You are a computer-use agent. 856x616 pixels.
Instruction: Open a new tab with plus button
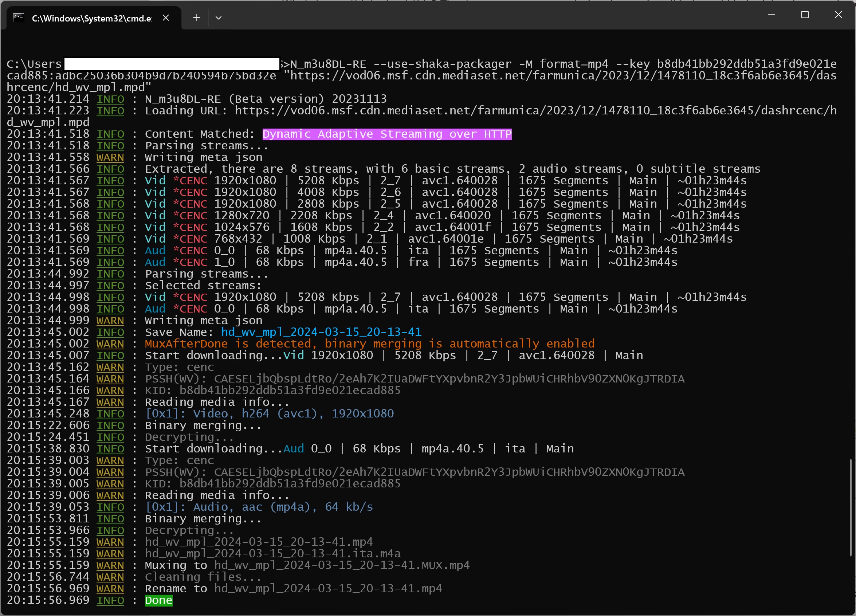(196, 18)
